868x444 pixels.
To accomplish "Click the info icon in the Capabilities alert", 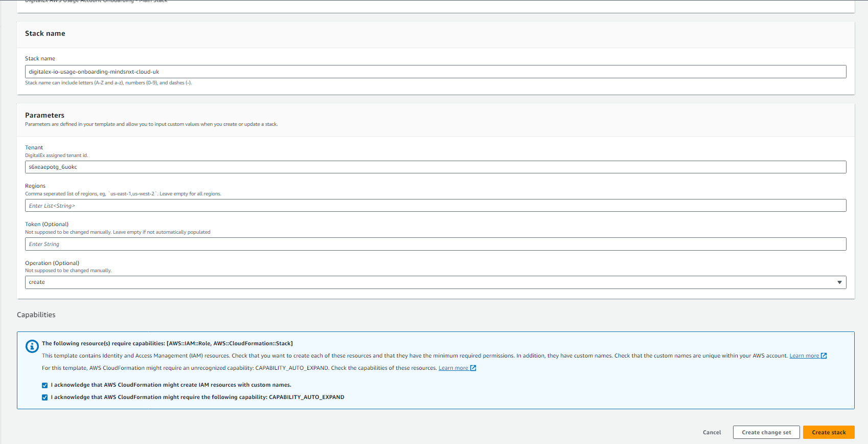I will coord(32,346).
